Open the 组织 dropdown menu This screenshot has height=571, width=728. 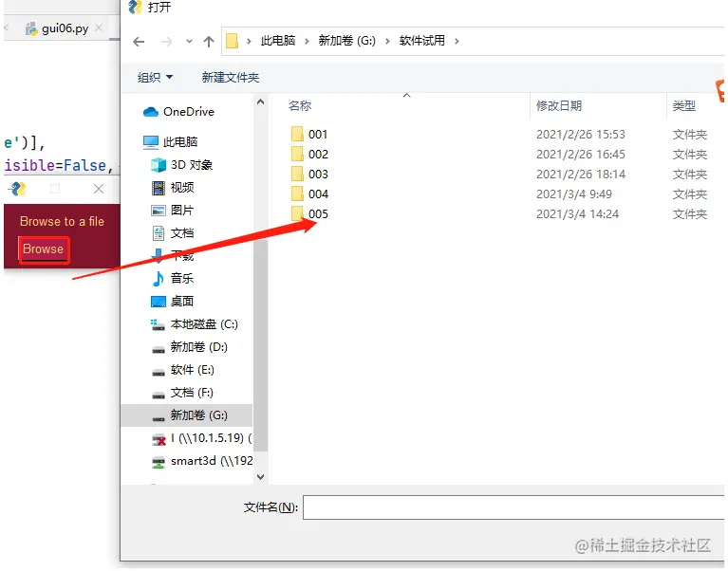155,78
